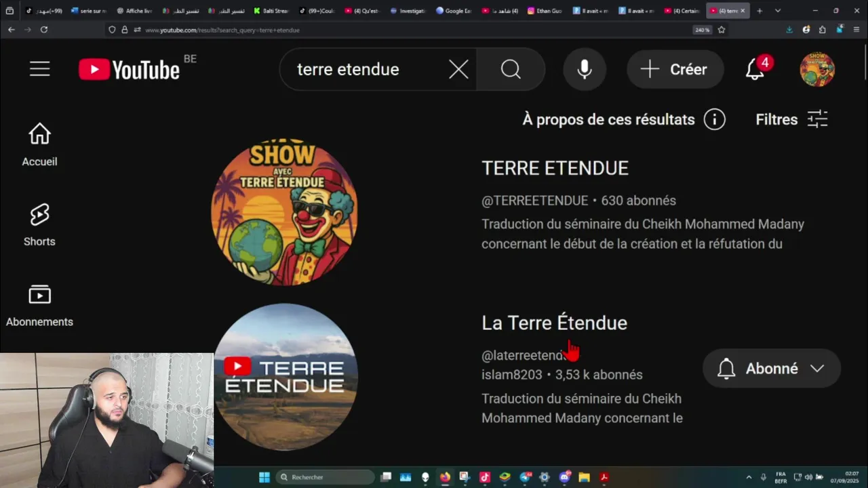The height and width of the screenshot is (488, 868).
Task: Open Task View on the taskbar
Action: [x=386, y=477]
